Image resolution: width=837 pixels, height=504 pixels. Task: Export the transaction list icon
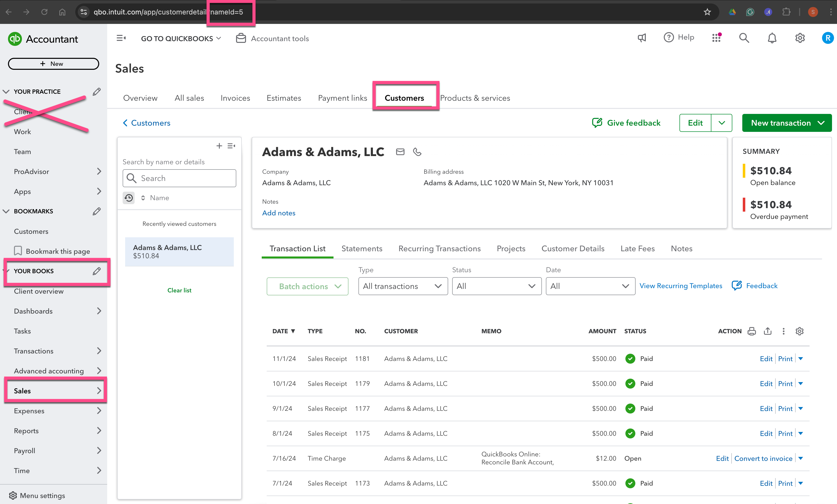pyautogui.click(x=768, y=331)
